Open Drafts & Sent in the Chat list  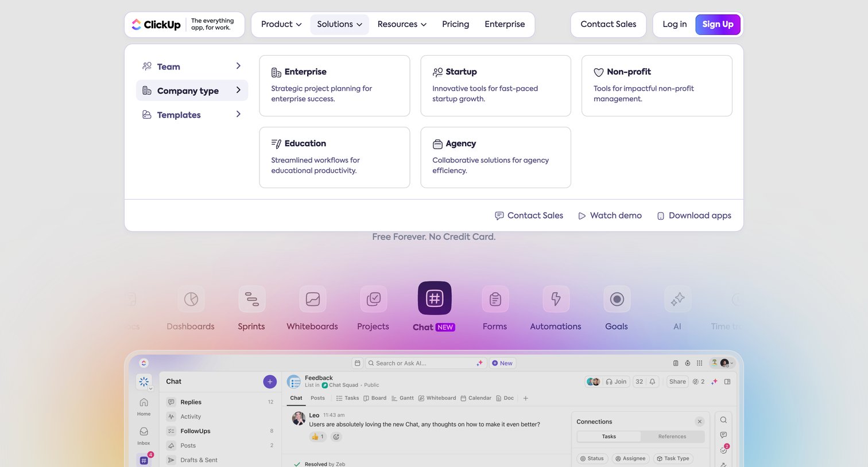coord(220,460)
